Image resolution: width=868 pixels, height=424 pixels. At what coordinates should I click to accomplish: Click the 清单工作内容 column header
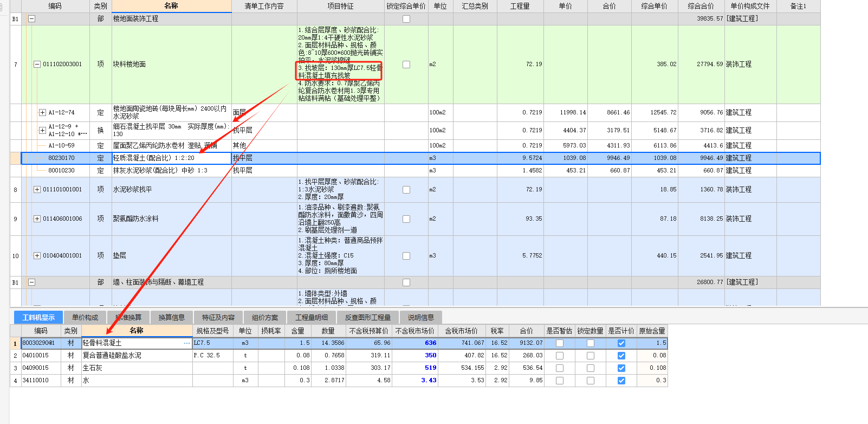click(264, 6)
